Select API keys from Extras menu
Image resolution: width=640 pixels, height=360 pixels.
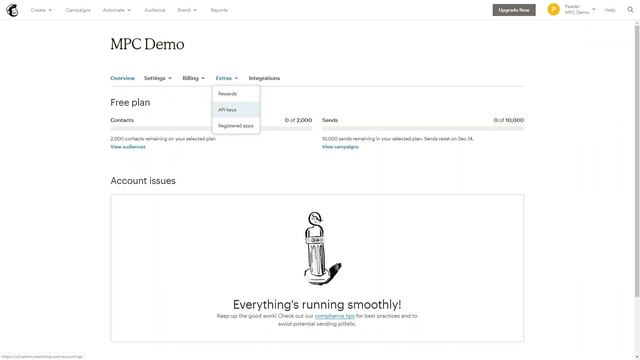pos(236,110)
